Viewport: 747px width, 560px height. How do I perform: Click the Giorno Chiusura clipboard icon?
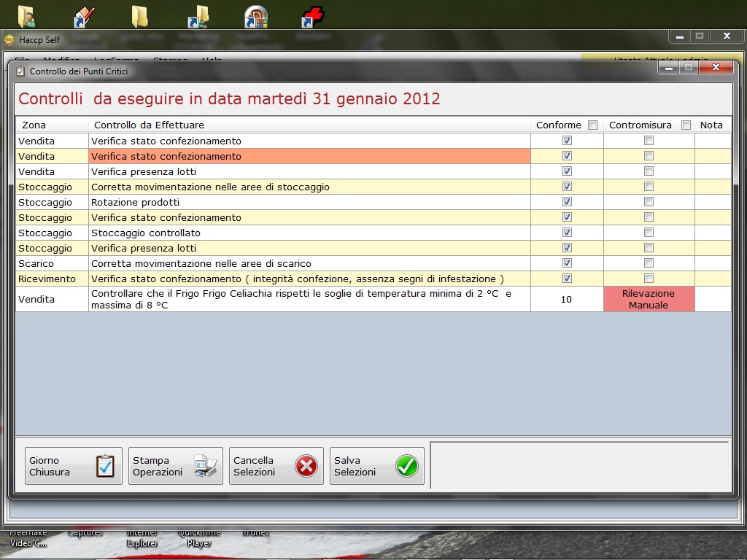click(106, 466)
